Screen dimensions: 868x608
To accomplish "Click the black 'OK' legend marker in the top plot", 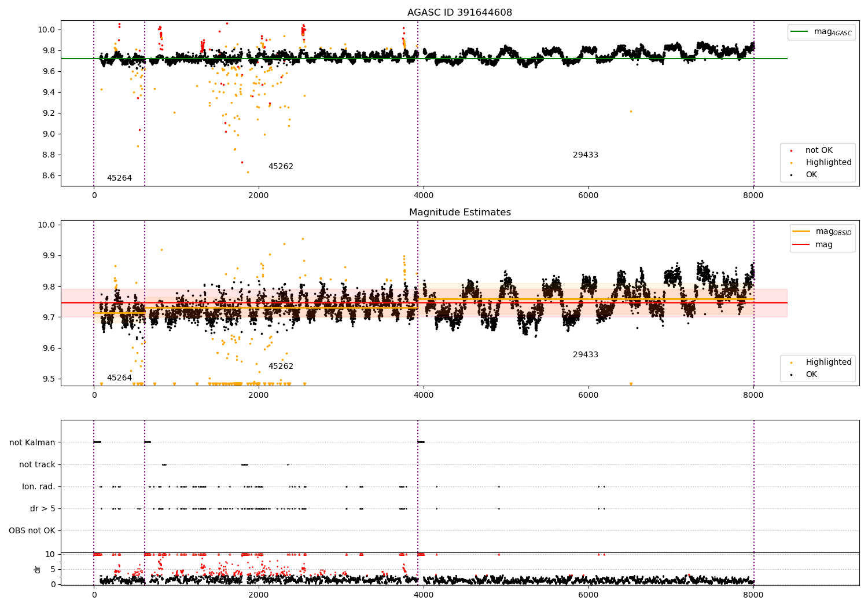I will (791, 175).
